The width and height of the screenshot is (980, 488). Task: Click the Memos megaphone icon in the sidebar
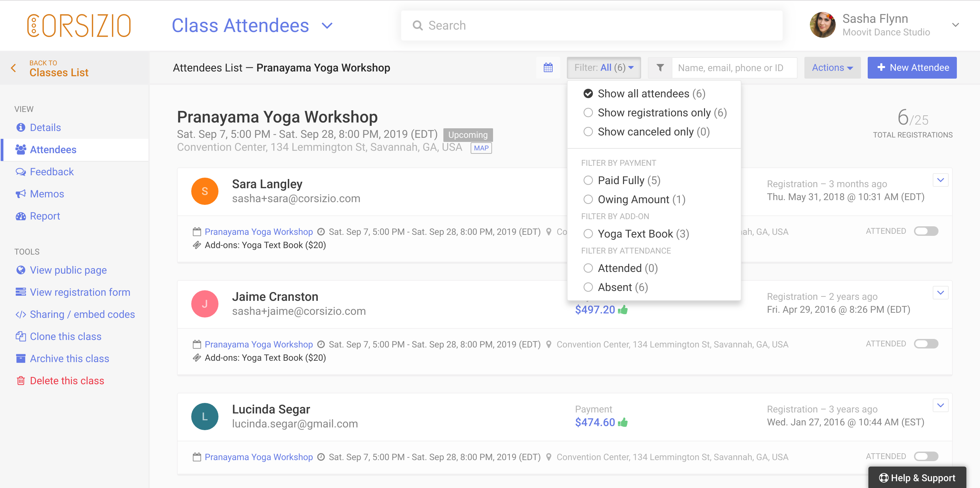[x=20, y=194]
